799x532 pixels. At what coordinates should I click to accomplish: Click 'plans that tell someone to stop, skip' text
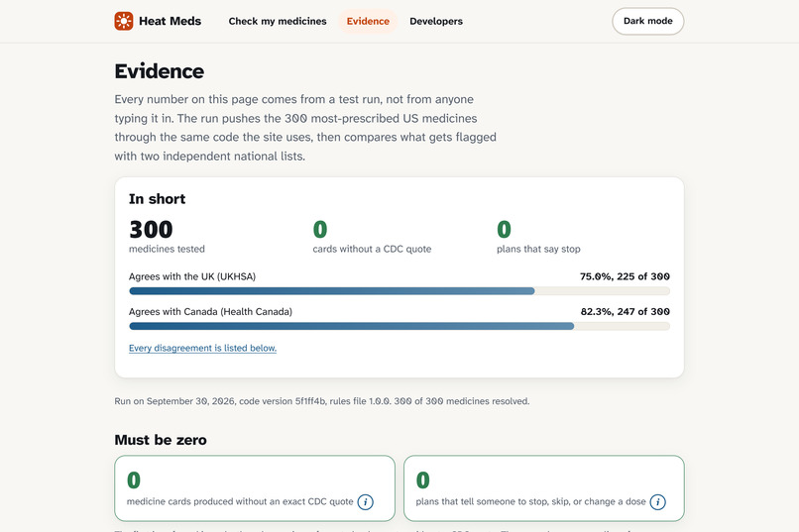click(531, 501)
